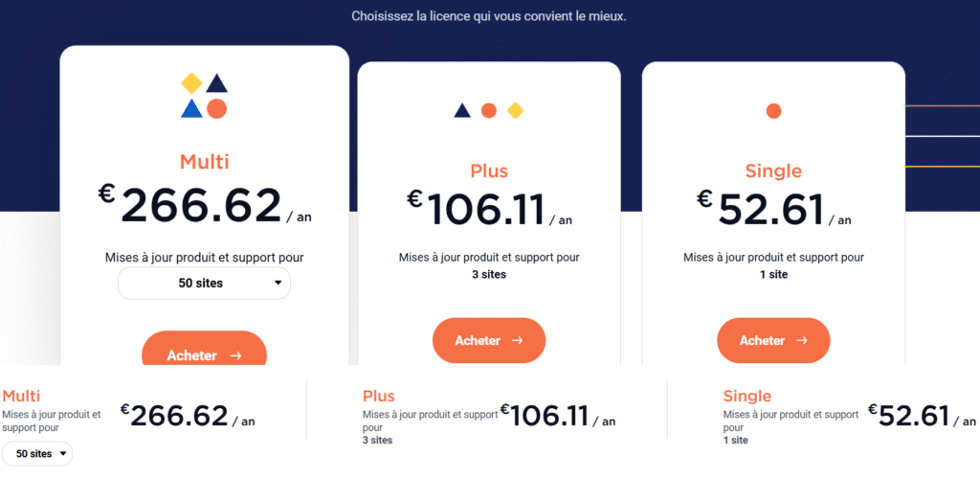Click the Multi plan four-shape icon
This screenshot has width=980, height=479.
tap(204, 96)
